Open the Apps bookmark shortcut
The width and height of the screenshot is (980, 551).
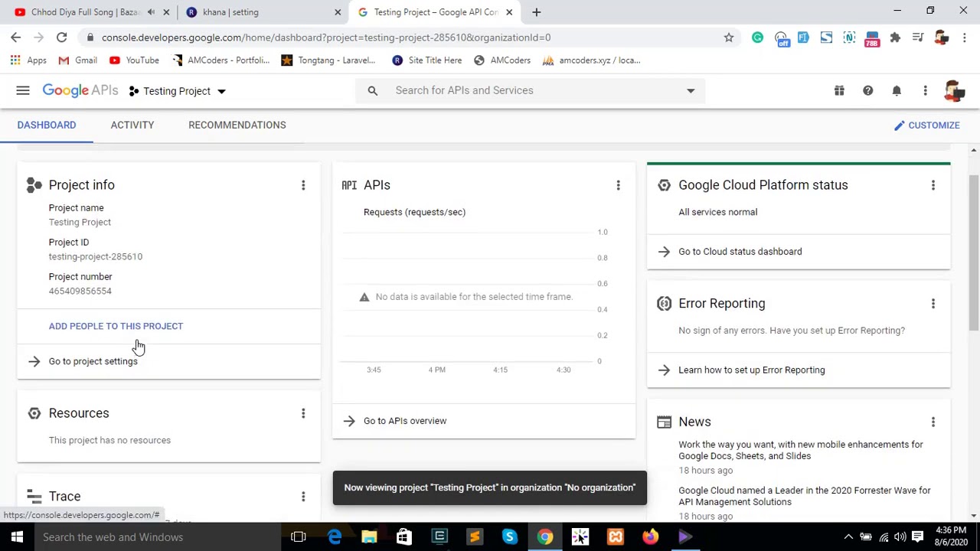(28, 60)
